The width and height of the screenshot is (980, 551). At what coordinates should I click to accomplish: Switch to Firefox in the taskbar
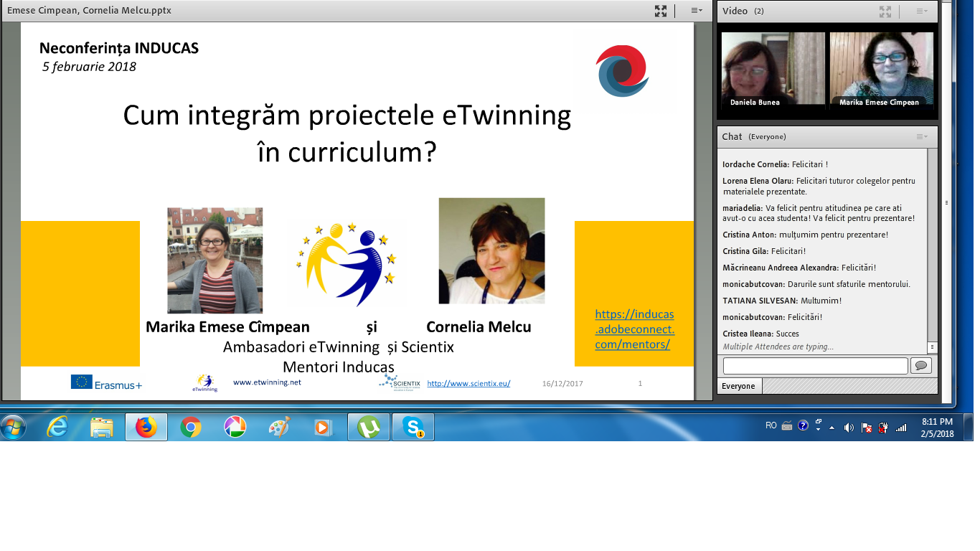tap(146, 428)
